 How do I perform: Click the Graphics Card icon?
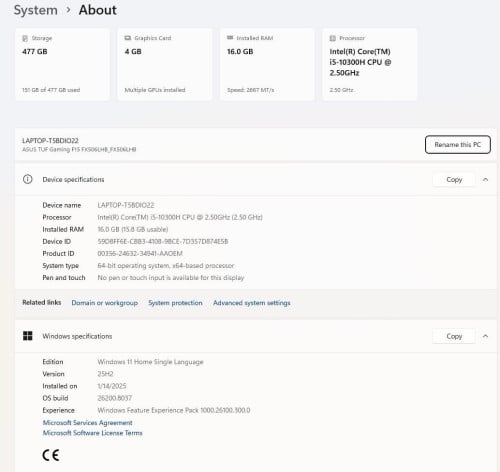tap(127, 38)
